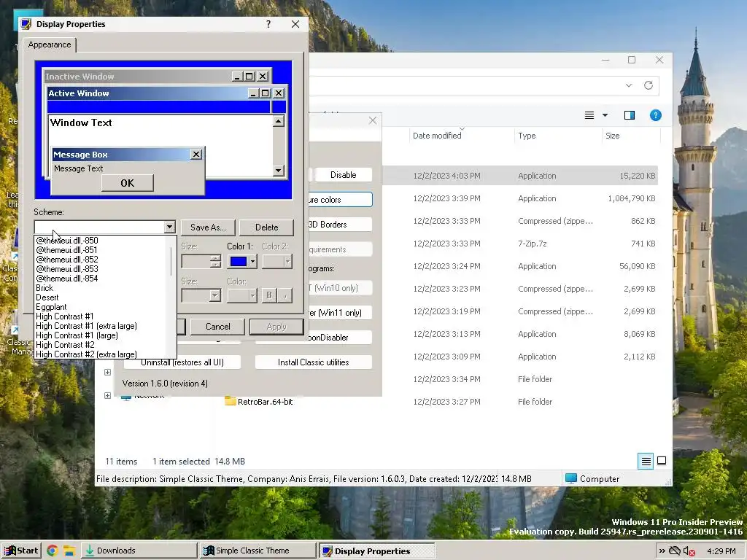This screenshot has width=747, height=560.
Task: Click the Explorer refresh icon
Action: pos(649,85)
